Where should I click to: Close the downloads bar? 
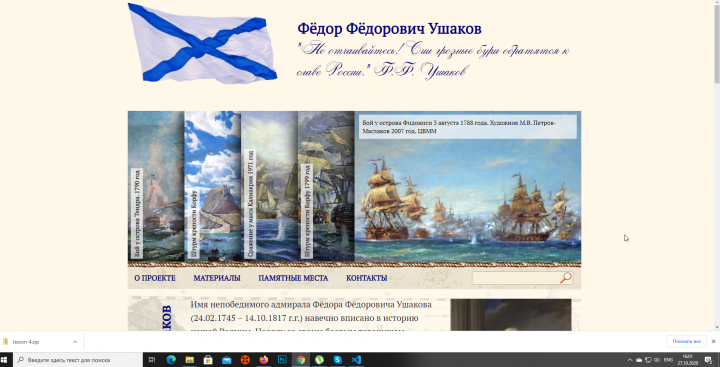pyautogui.click(x=713, y=341)
